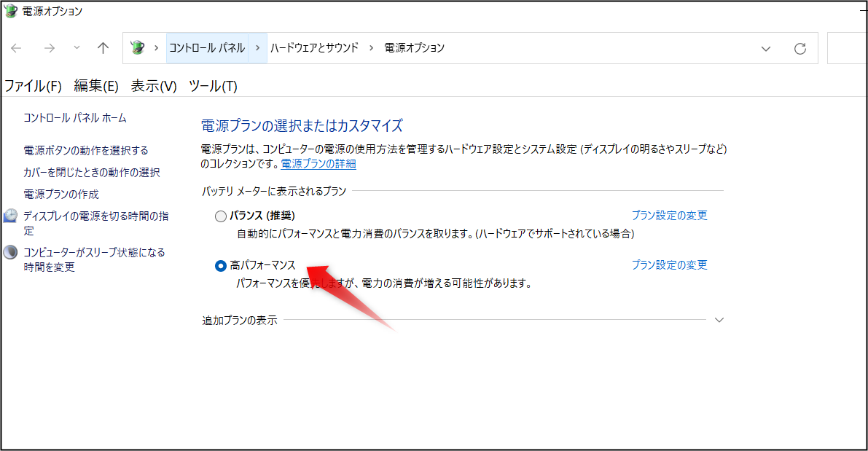Click the power options icon in address bar
868x451 pixels.
[138, 47]
